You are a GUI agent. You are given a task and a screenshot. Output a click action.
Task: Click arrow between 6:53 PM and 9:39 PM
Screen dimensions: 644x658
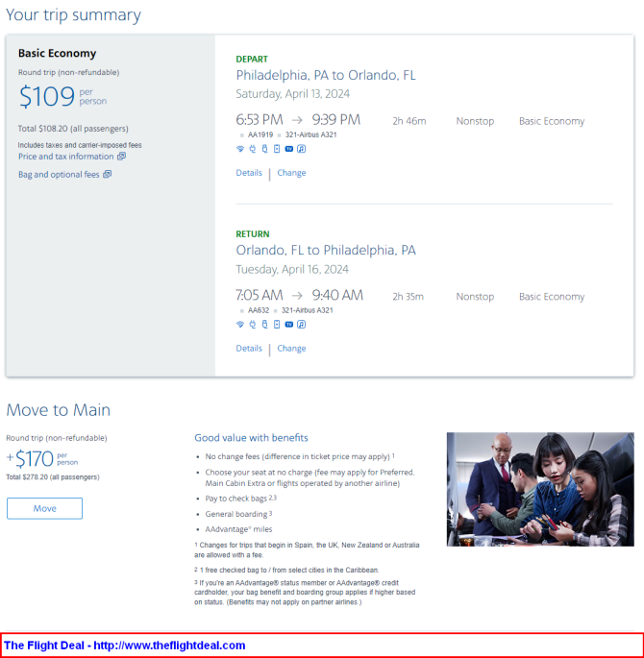(297, 120)
